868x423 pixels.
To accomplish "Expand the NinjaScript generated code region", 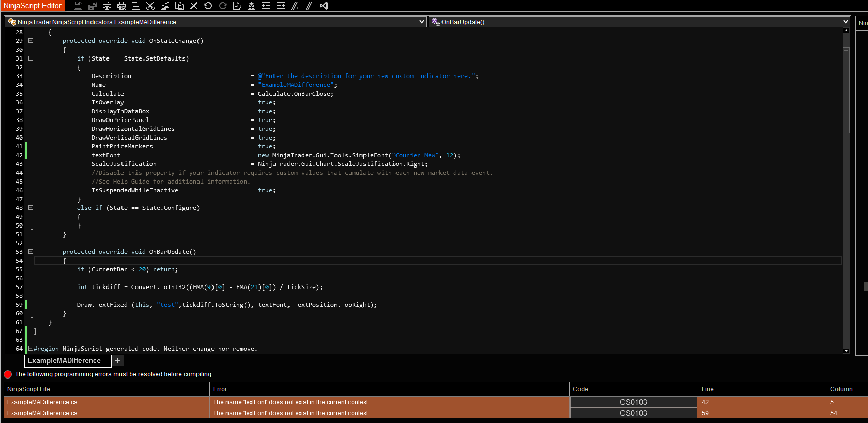I will [31, 349].
